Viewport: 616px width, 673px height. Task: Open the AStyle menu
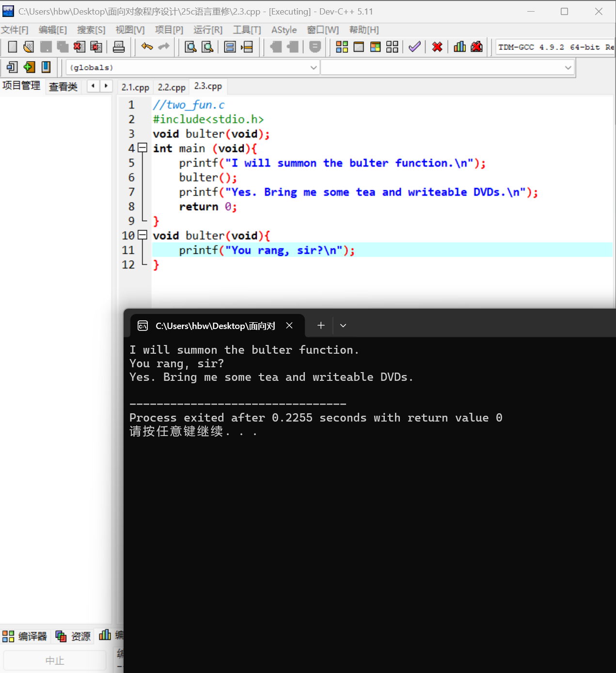click(x=284, y=30)
